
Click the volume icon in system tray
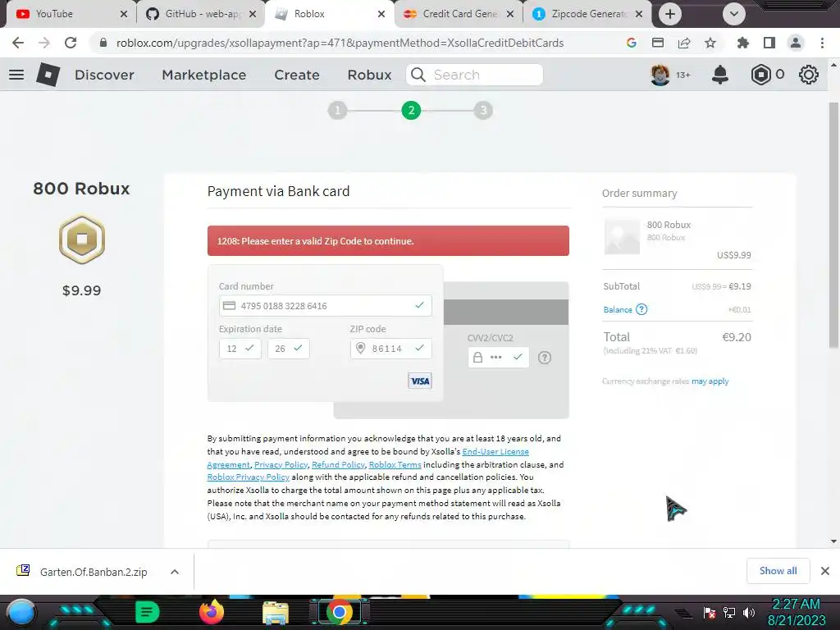[749, 612]
